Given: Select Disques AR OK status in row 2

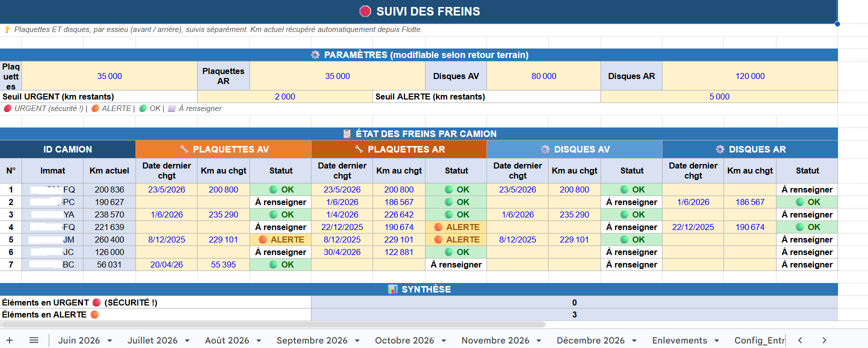Looking at the screenshot, I should point(807,202).
